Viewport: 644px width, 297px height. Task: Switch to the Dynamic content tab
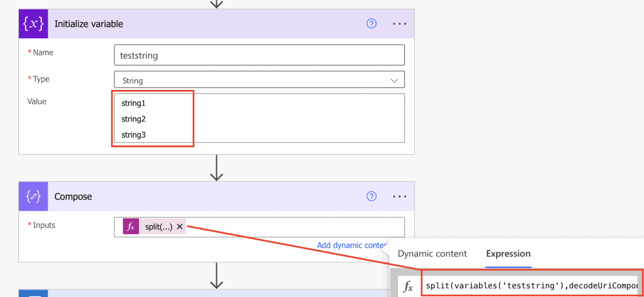coord(432,254)
